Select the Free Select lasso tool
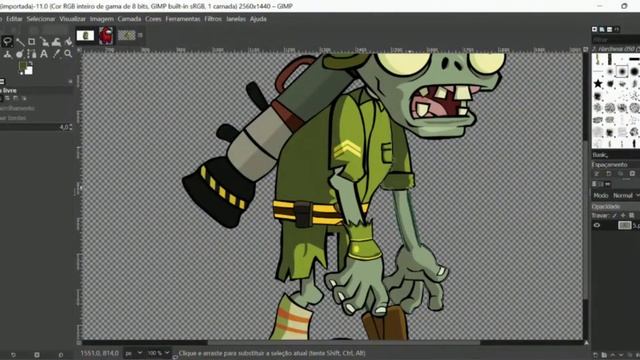Screen dimensions: 640x360 pos(7,41)
